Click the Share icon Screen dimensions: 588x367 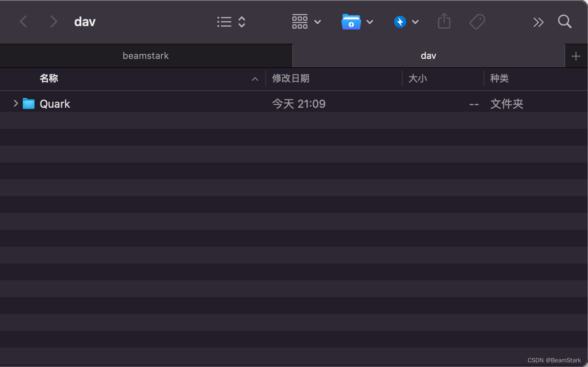click(444, 21)
